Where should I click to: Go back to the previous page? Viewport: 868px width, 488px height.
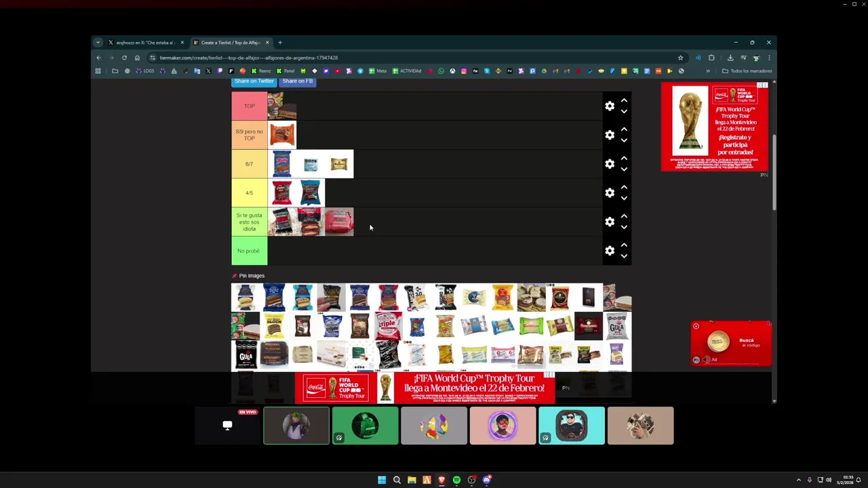coord(98,58)
